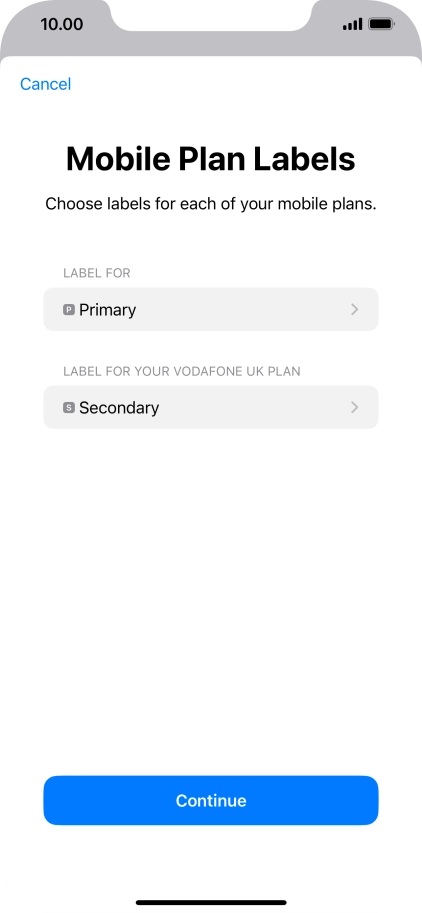
Task: Tap the clock showing 10.00
Action: click(x=62, y=24)
